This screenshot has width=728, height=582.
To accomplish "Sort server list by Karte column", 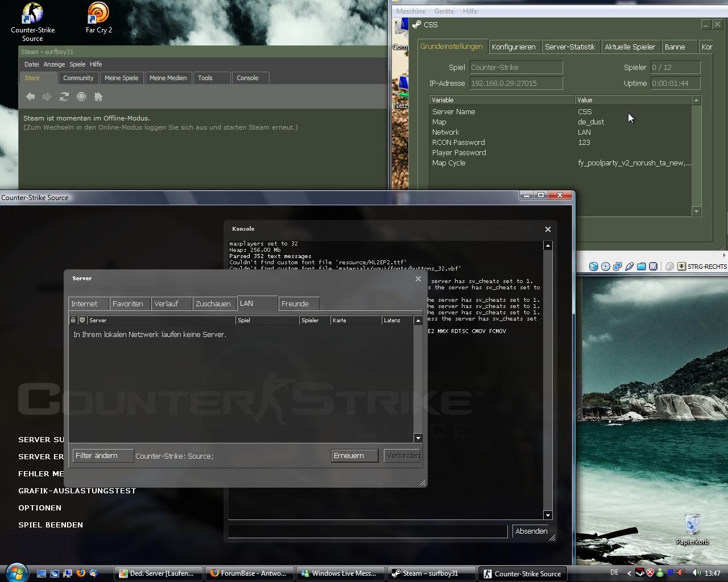I will [x=356, y=320].
